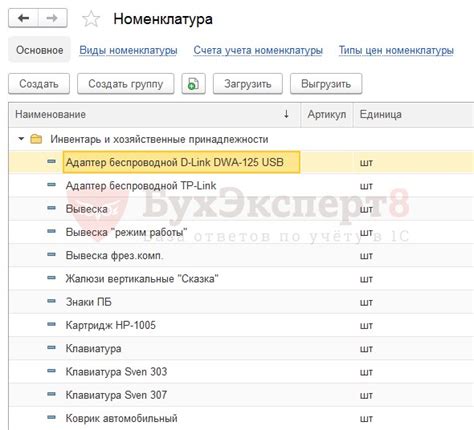Click item icon beside the plain Вывеска row

pos(51,208)
